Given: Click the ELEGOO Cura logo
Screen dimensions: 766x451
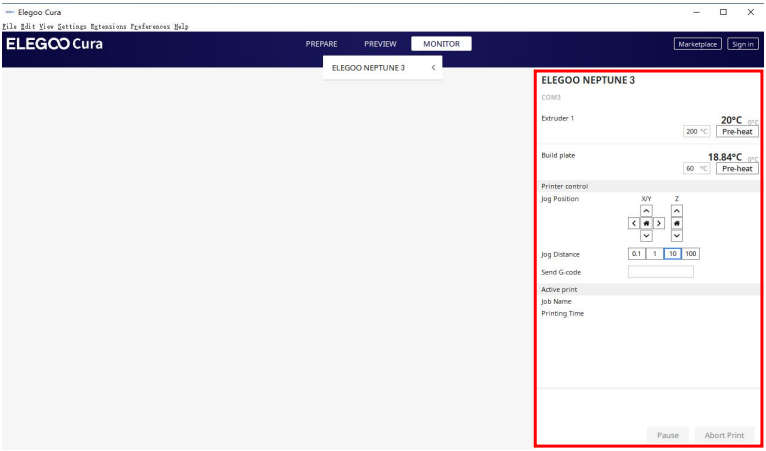Looking at the screenshot, I should click(x=54, y=44).
